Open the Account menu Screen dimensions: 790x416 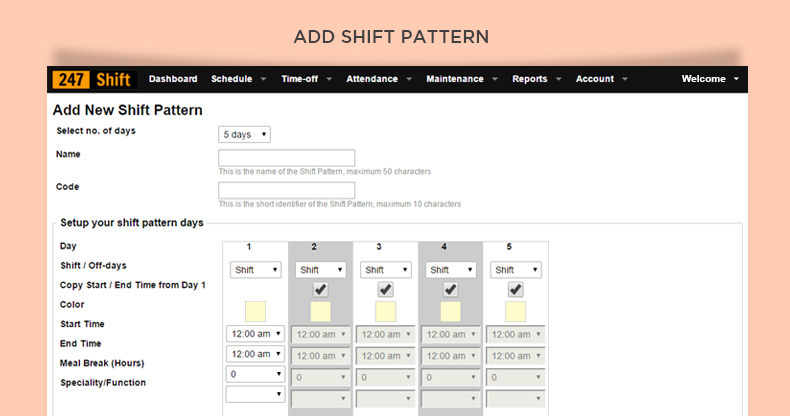click(601, 79)
